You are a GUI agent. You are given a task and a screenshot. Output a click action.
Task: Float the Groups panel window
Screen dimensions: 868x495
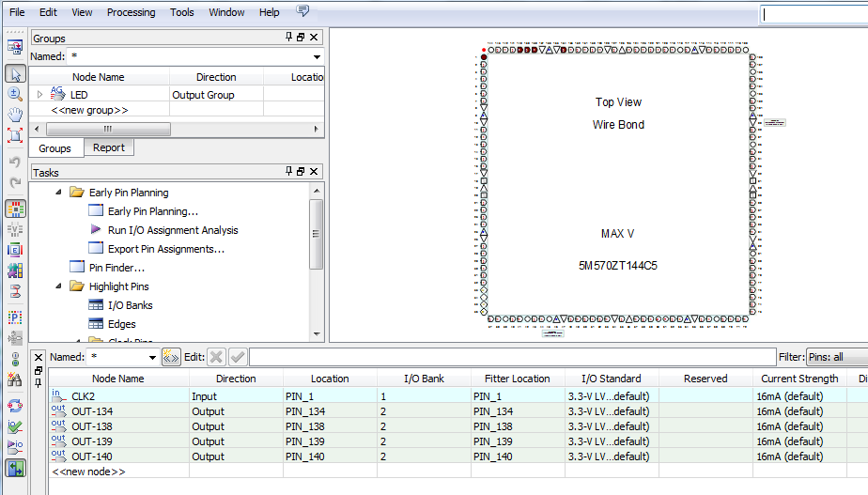point(301,37)
